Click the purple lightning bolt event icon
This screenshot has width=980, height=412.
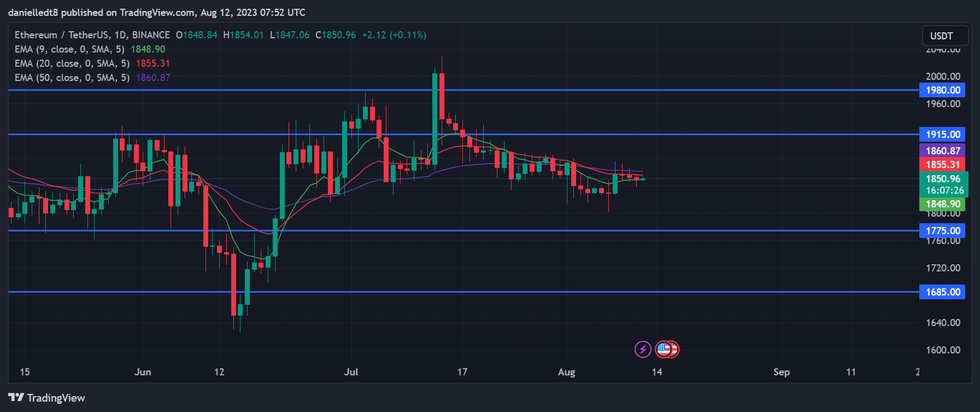pos(643,349)
